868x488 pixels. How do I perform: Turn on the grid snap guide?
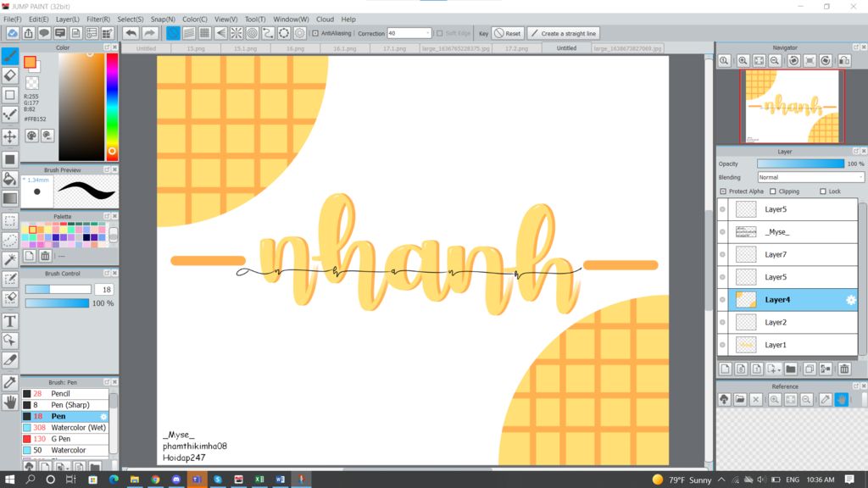[x=205, y=33]
